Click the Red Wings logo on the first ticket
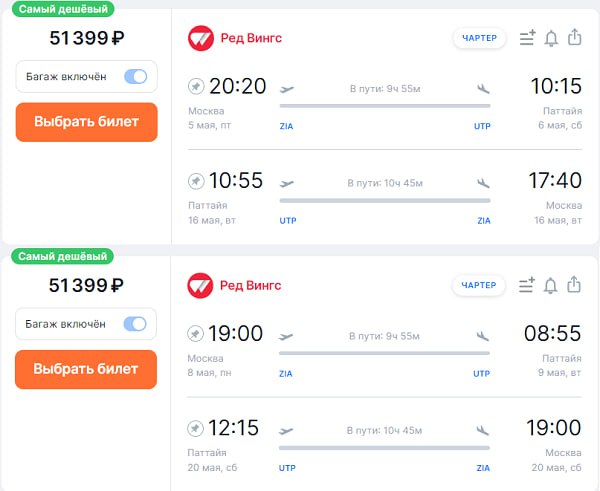The height and width of the screenshot is (491, 600). click(201, 38)
